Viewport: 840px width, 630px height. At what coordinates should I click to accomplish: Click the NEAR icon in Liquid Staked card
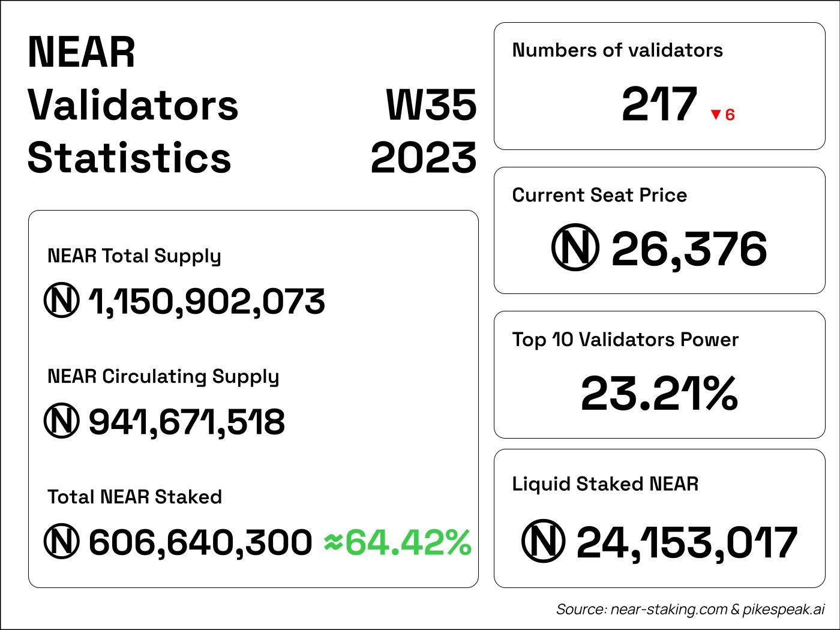click(543, 541)
